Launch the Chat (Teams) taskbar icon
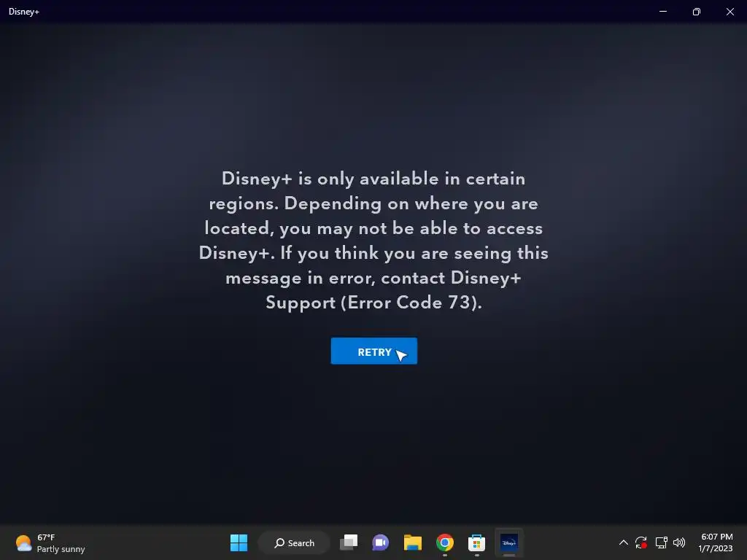 (380, 542)
